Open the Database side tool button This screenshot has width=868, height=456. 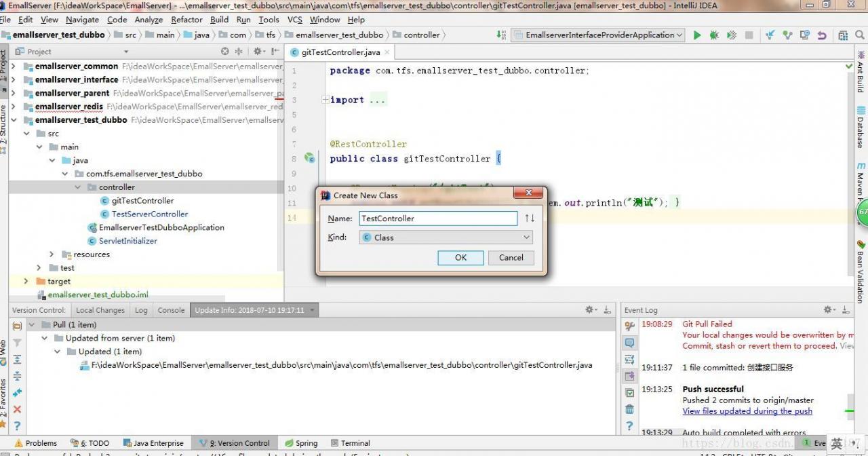[861, 127]
